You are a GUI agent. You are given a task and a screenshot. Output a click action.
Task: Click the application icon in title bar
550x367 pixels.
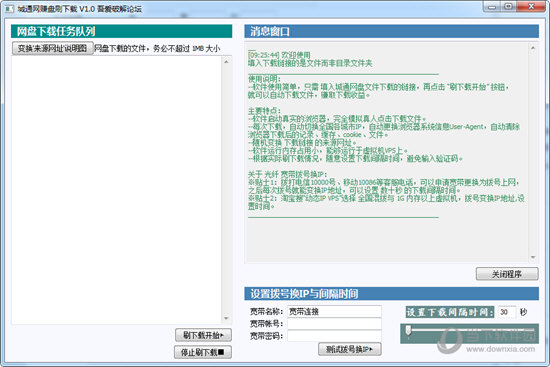(9, 8)
